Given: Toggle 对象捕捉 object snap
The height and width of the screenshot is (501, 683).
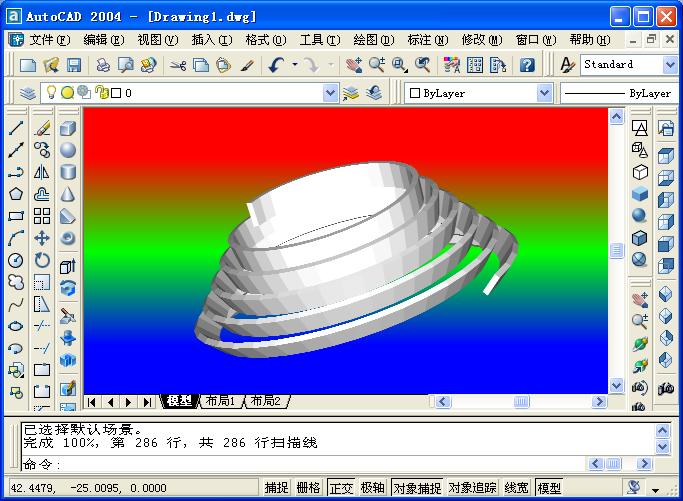Looking at the screenshot, I should click(417, 487).
